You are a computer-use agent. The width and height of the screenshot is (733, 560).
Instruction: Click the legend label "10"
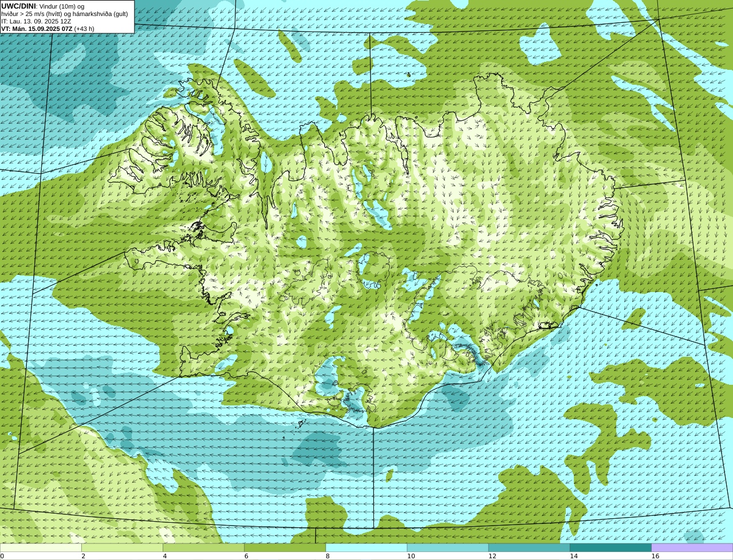pyautogui.click(x=411, y=556)
